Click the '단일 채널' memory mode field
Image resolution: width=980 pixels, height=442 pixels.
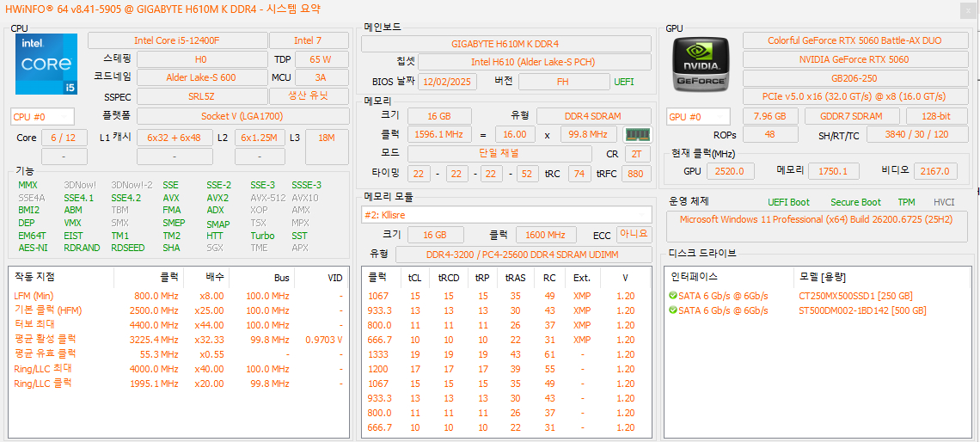(x=499, y=154)
